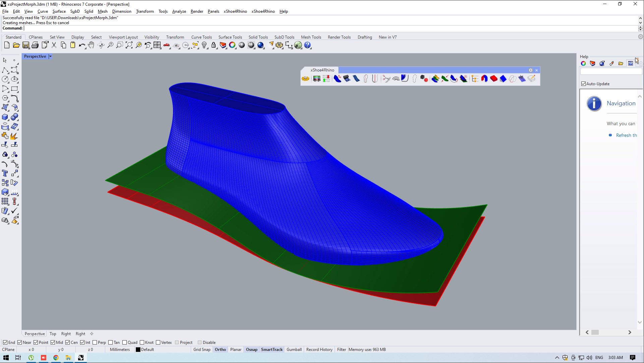644x363 pixels.
Task: Open xShoe4Rhino toolbar gear settings
Action: [530, 70]
